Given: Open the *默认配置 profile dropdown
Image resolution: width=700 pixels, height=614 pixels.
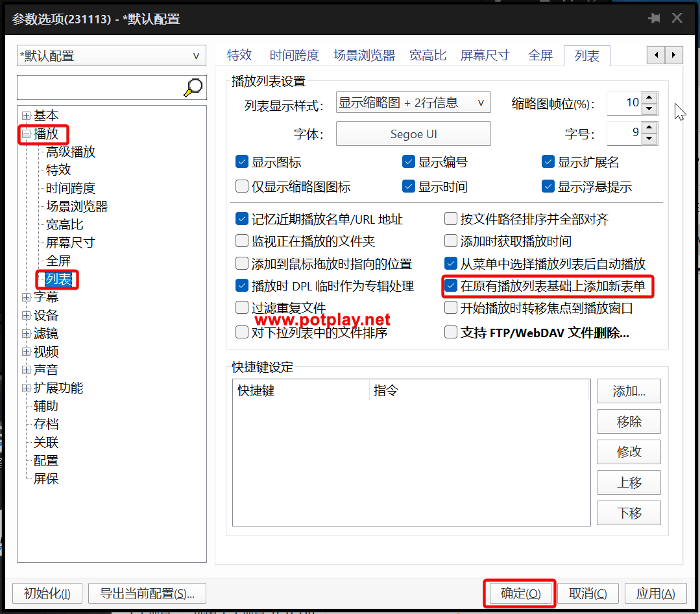Looking at the screenshot, I should pos(112,56).
